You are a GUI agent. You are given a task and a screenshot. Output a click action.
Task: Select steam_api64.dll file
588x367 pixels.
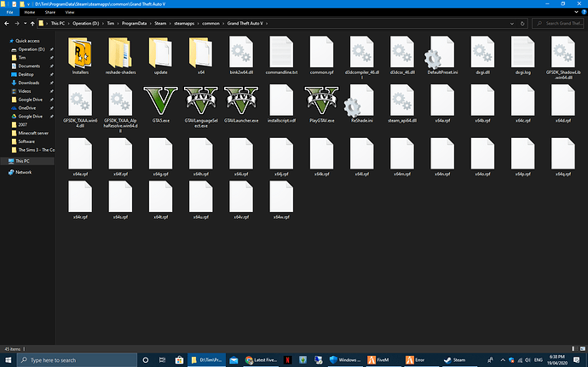coord(402,104)
